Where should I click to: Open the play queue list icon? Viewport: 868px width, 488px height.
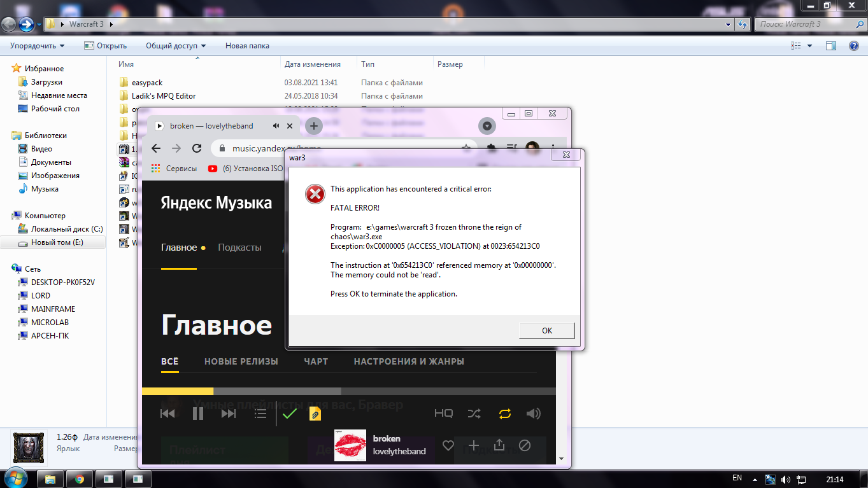click(x=260, y=414)
